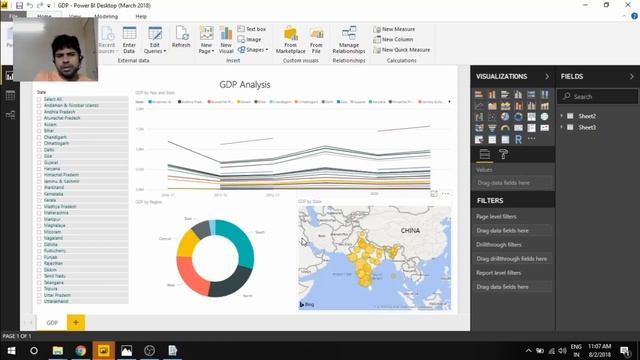Select the Funnel visual

pyautogui.click(x=492, y=128)
